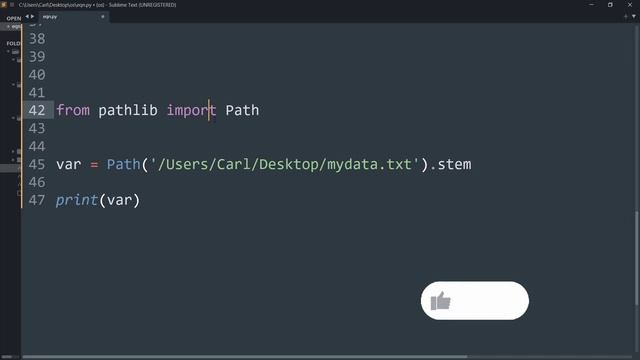Image resolution: width=640 pixels, height=360 pixels.
Task: Click line number 41 in the gutter
Action: (x=37, y=93)
